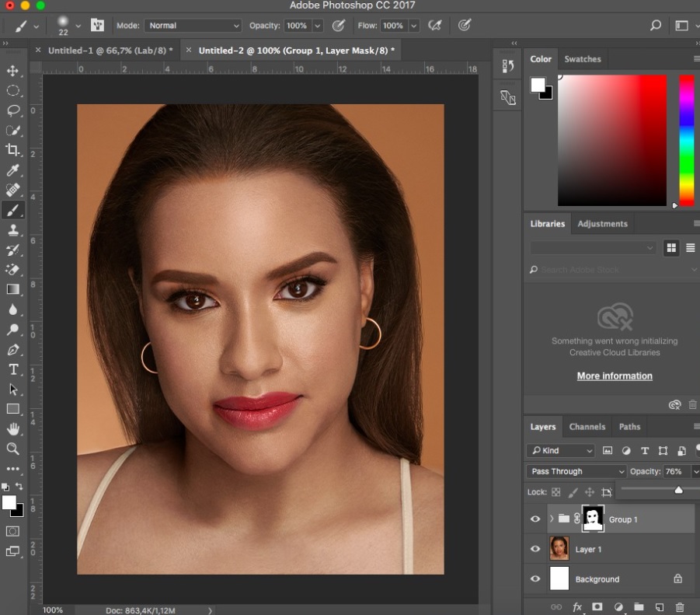Click the More information link
This screenshot has width=700, height=615.
[615, 376]
